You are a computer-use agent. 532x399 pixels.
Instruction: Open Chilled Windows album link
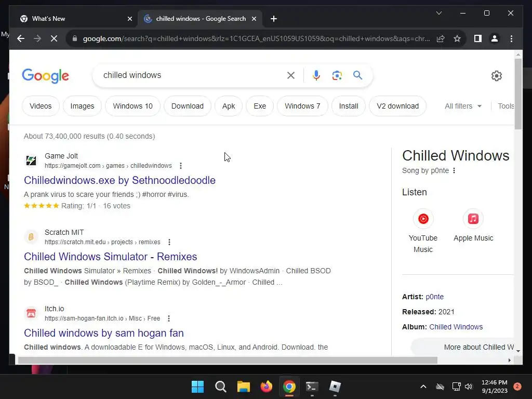click(x=456, y=327)
